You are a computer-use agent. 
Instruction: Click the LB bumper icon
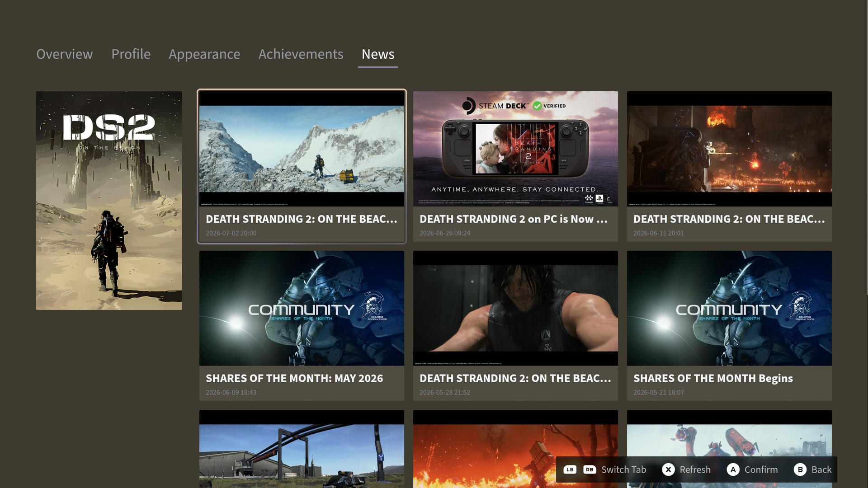pyautogui.click(x=570, y=469)
